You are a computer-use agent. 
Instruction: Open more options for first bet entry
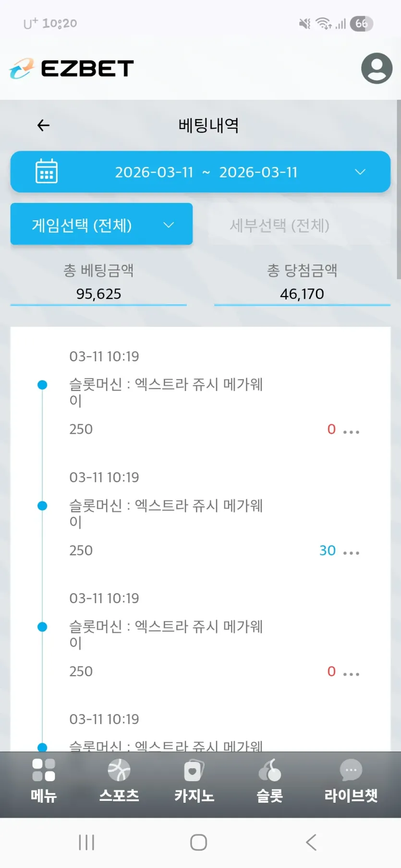(x=352, y=432)
